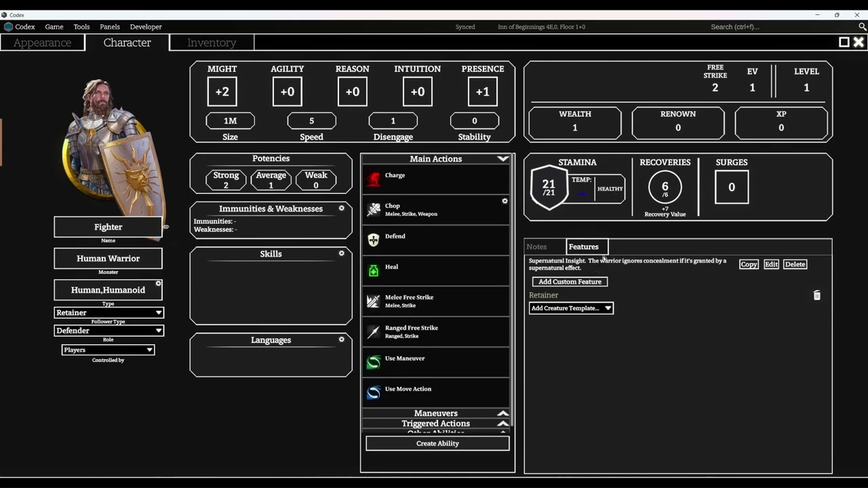The height and width of the screenshot is (488, 868).
Task: Switch to the Inventory tab
Action: click(x=212, y=43)
